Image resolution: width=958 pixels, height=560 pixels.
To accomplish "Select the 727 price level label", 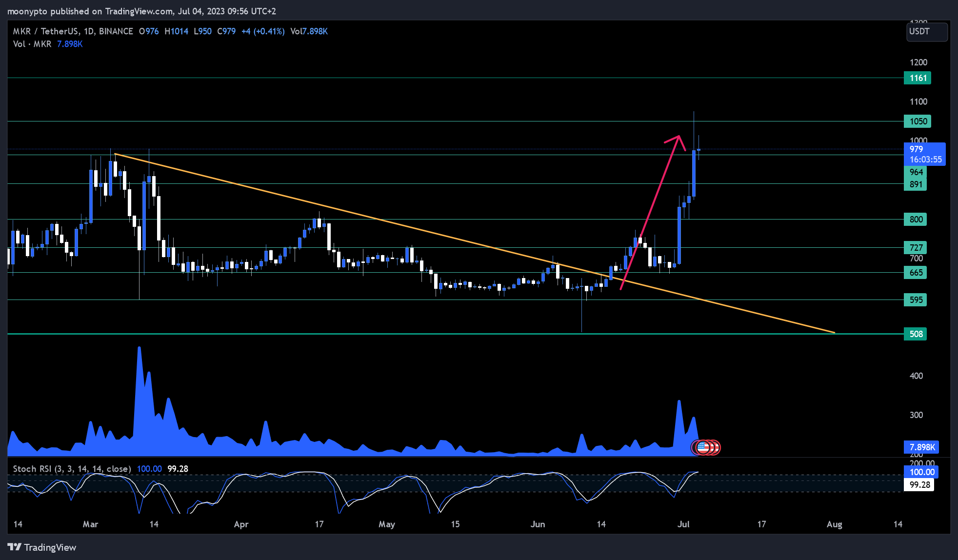I will [x=916, y=248].
